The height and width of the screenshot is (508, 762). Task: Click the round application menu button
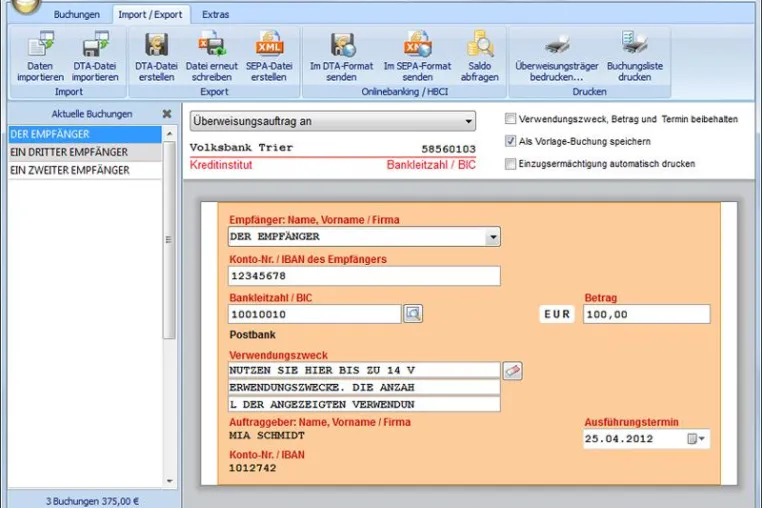25,5
